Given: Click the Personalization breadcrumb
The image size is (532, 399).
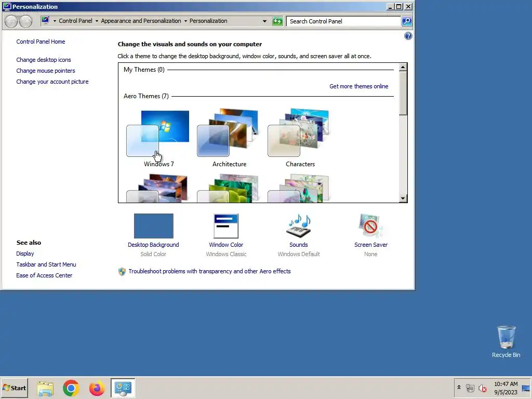Looking at the screenshot, I should pyautogui.click(x=208, y=21).
